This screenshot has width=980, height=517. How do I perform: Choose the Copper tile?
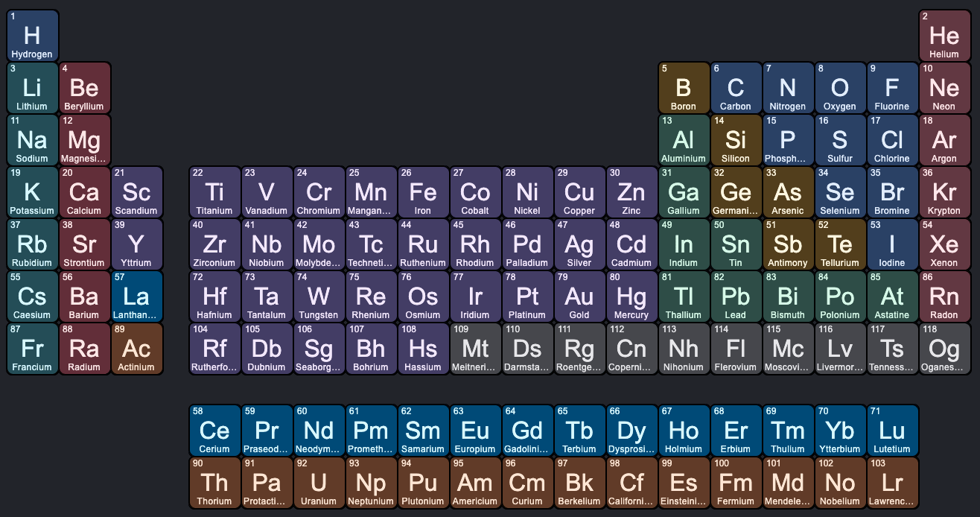point(579,192)
